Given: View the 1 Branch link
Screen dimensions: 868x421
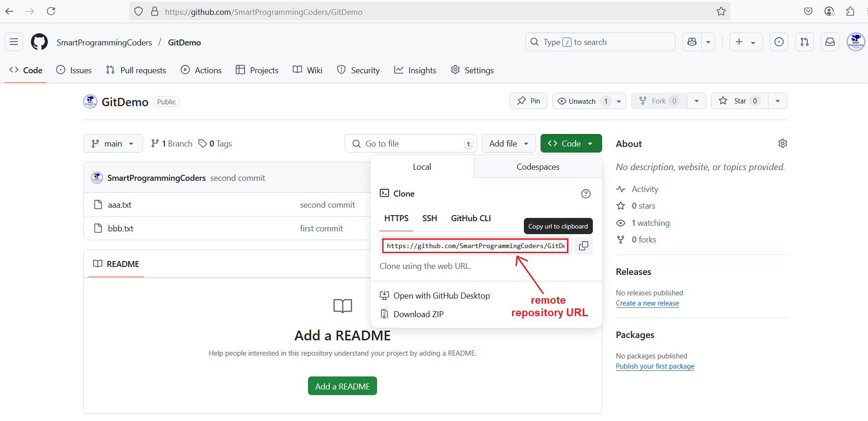Looking at the screenshot, I should pyautogui.click(x=172, y=144).
